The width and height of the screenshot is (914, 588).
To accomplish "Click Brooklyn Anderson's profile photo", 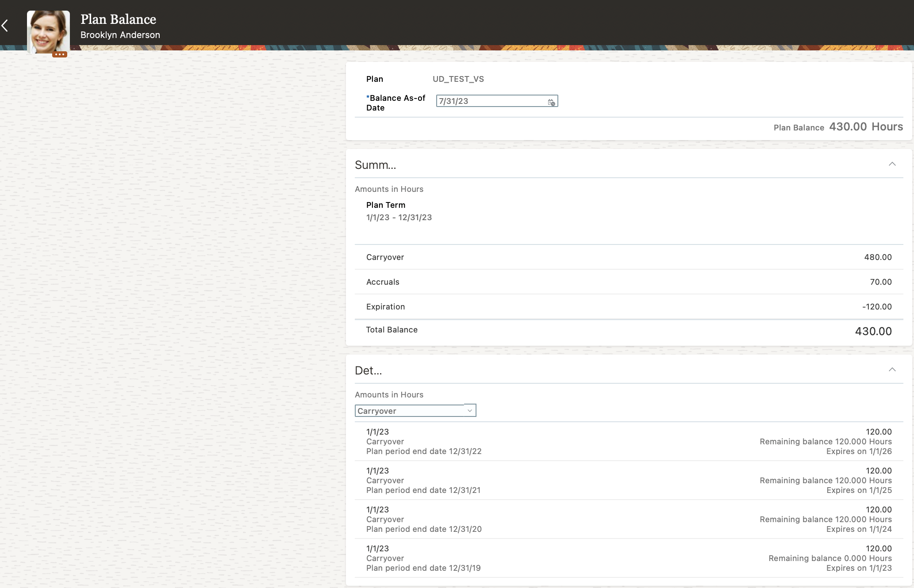I will coord(48,31).
